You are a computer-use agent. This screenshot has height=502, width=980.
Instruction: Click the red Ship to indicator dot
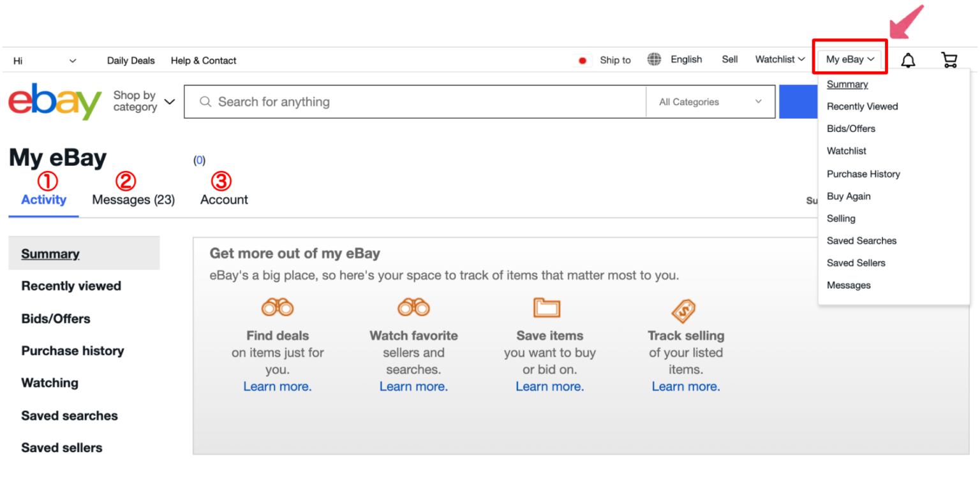[582, 59]
